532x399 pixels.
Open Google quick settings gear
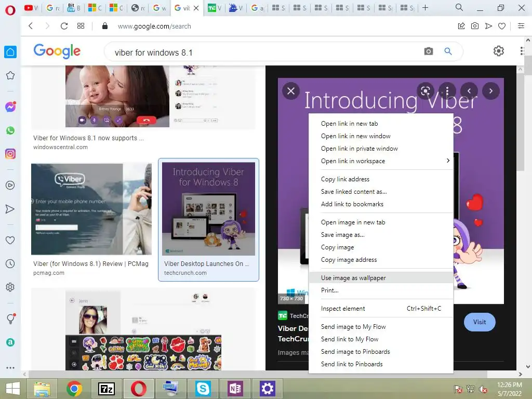tap(498, 51)
